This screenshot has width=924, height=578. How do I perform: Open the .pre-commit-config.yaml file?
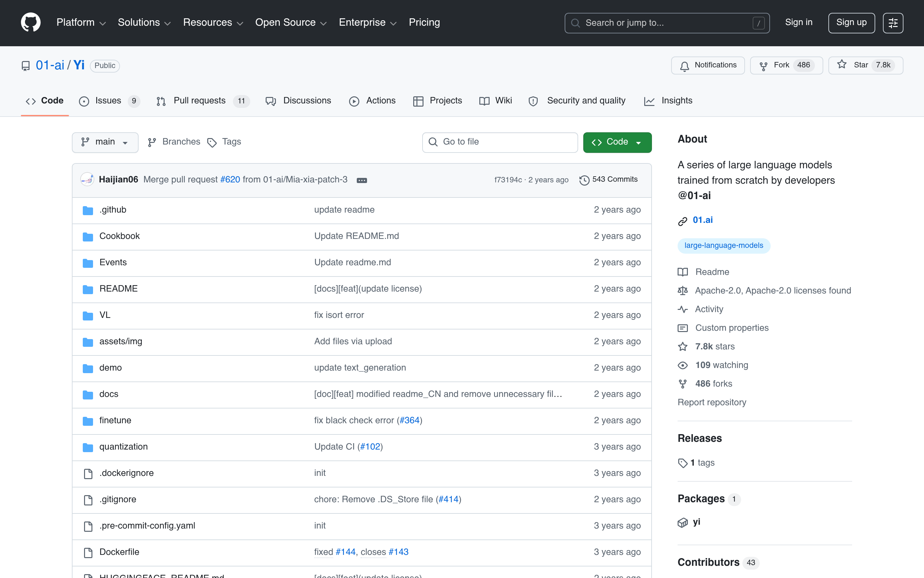147,526
